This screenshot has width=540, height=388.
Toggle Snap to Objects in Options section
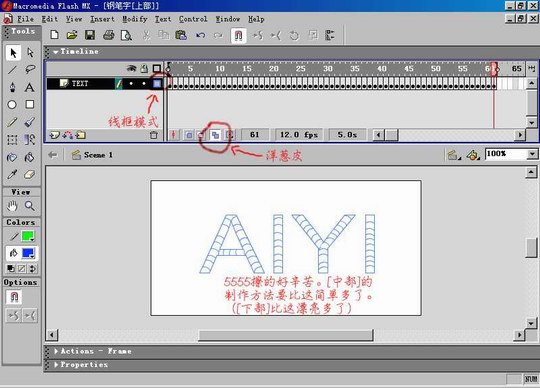coord(14,296)
